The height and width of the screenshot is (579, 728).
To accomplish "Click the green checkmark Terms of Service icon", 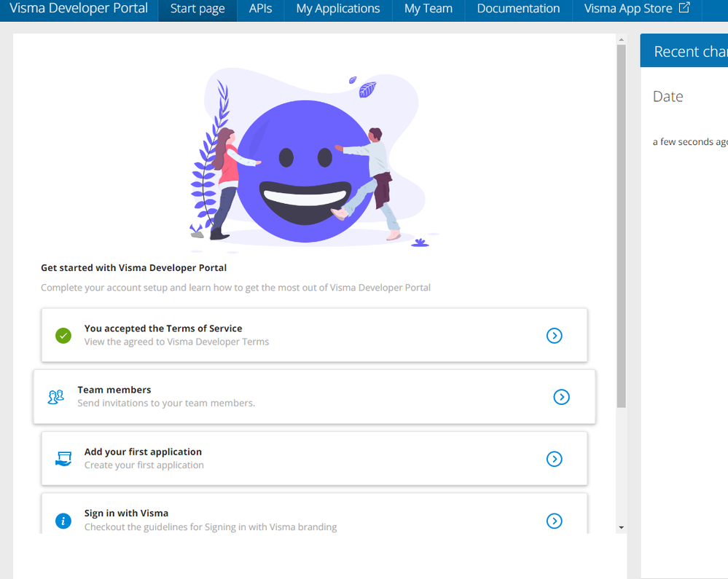I will [x=63, y=336].
